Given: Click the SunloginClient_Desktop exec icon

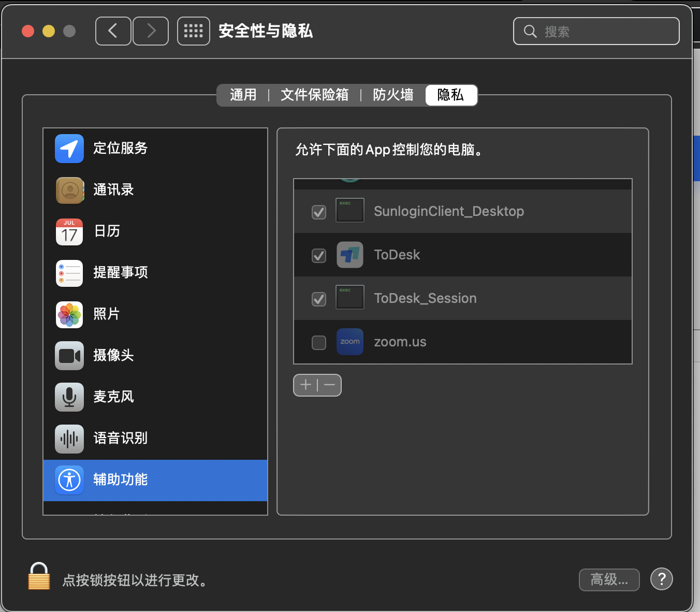Looking at the screenshot, I should (x=350, y=210).
